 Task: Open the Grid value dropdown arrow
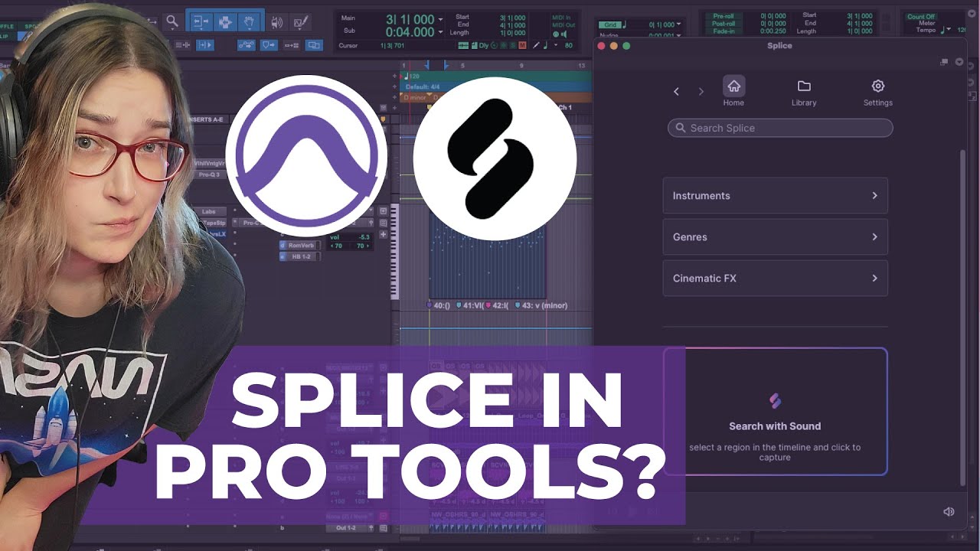678,24
